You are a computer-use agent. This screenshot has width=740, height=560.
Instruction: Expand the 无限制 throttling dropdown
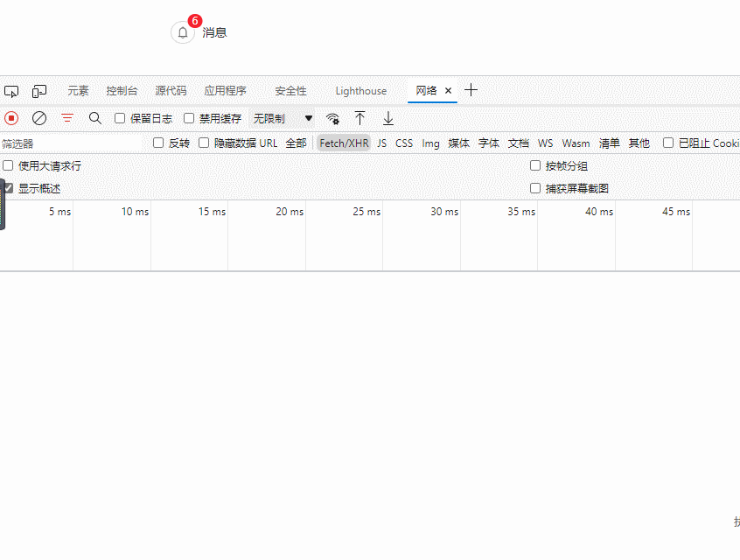(282, 118)
